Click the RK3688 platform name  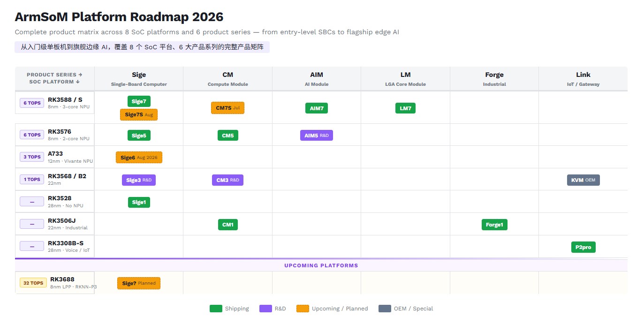(62, 279)
